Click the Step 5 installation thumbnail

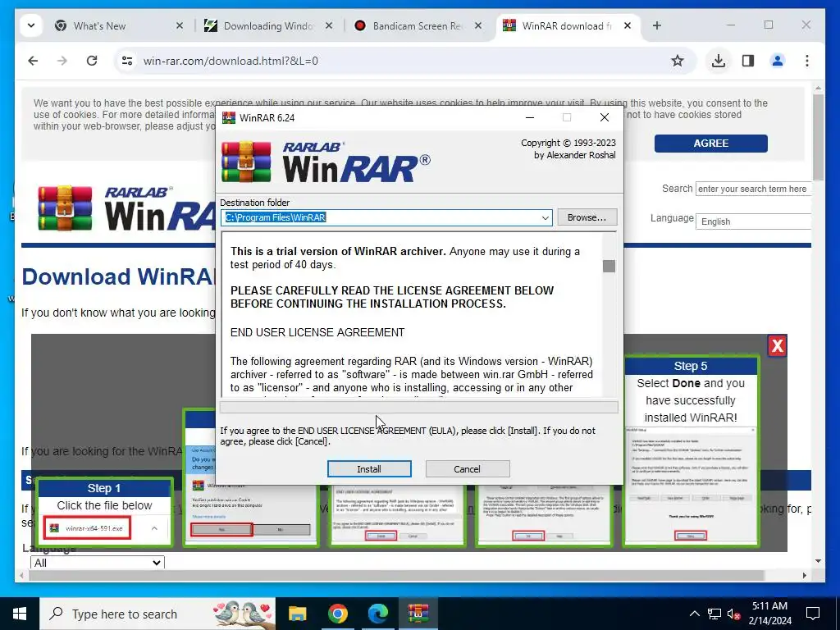tap(691, 451)
